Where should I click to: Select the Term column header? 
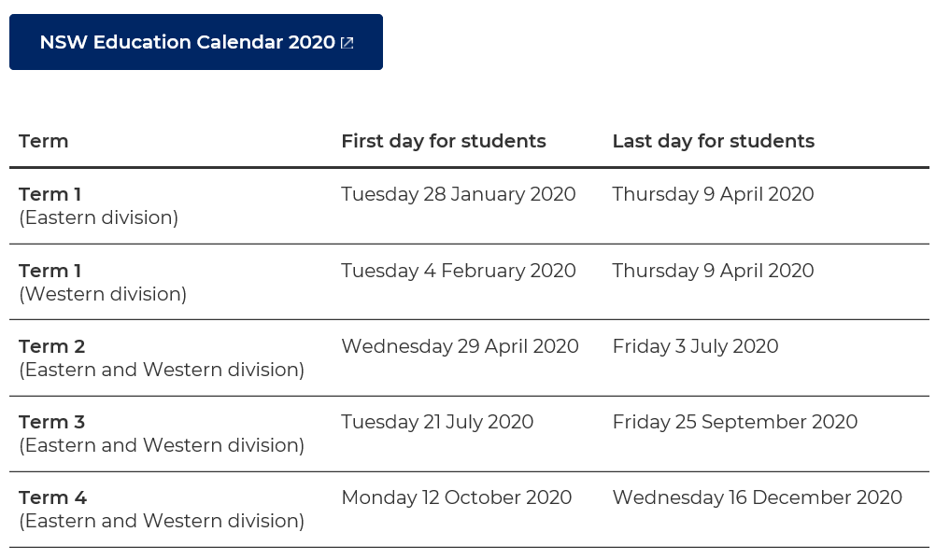coord(44,141)
